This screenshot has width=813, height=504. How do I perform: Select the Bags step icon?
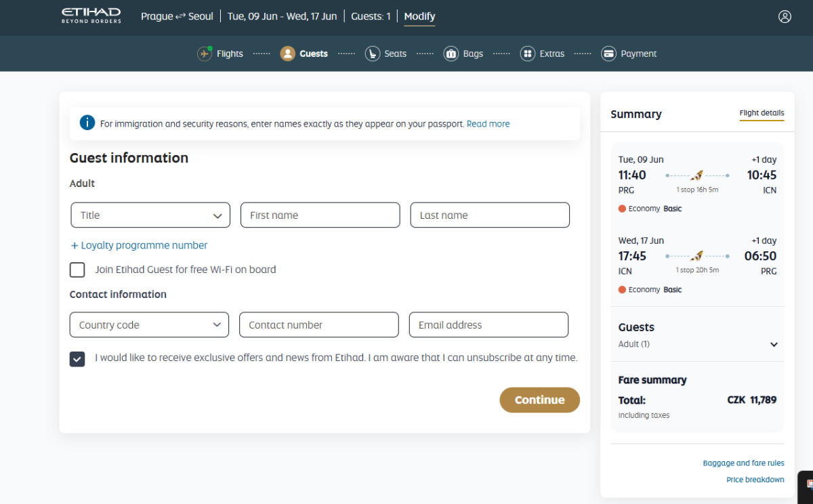(451, 54)
